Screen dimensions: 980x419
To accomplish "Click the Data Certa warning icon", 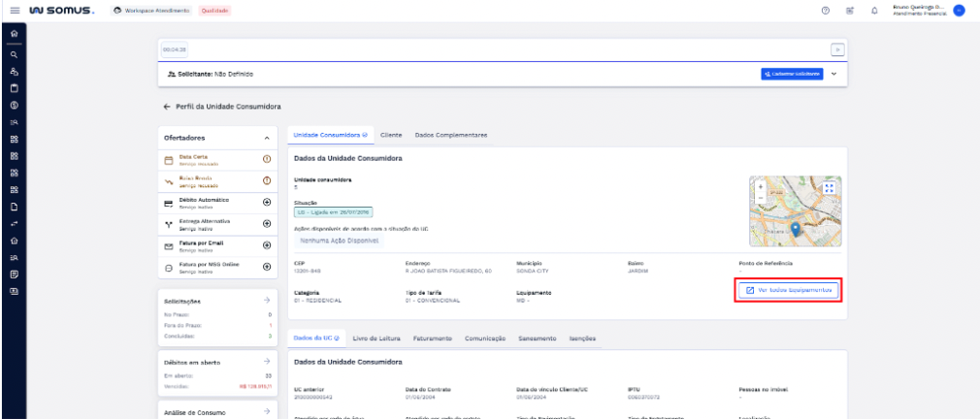I will (x=267, y=159).
